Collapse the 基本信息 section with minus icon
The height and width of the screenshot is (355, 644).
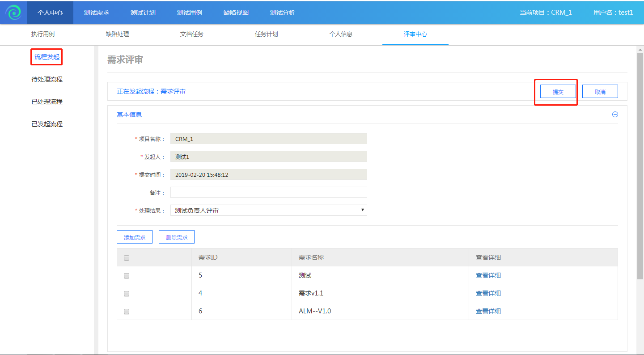(x=615, y=115)
